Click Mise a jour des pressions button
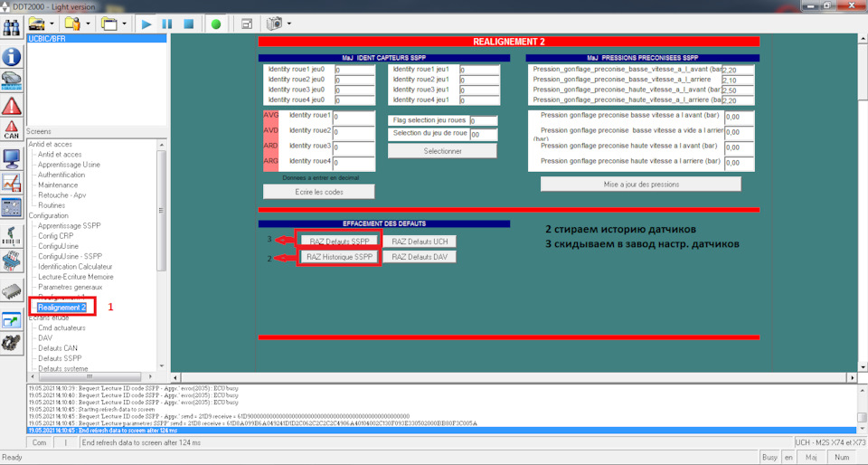 641,185
